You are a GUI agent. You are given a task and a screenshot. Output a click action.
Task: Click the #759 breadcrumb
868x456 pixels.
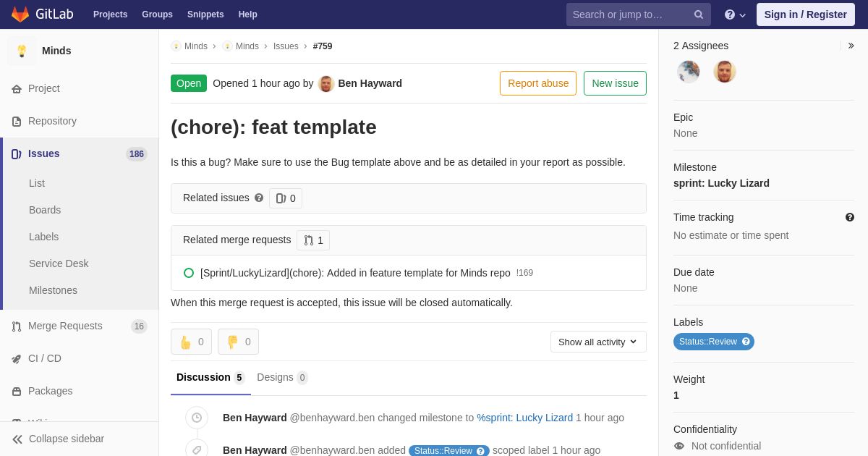coord(323,46)
